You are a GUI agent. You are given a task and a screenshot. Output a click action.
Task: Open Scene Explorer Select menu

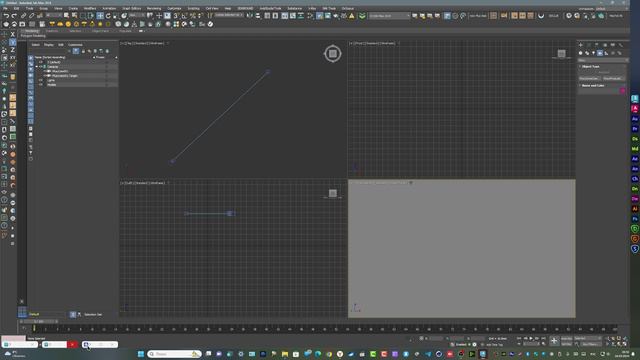(x=36, y=45)
